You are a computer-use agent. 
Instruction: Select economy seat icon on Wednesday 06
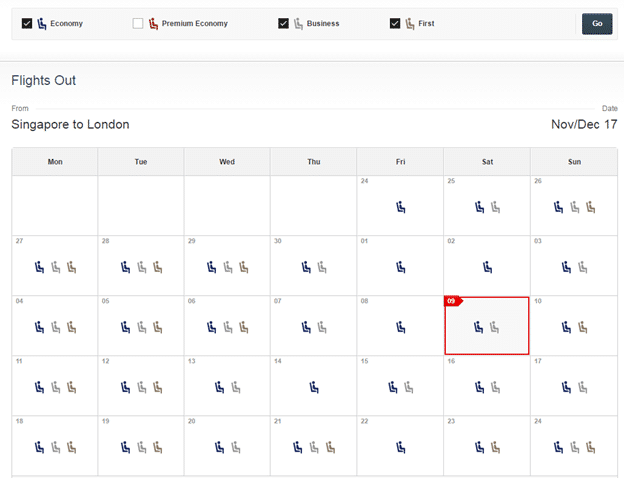click(212, 328)
